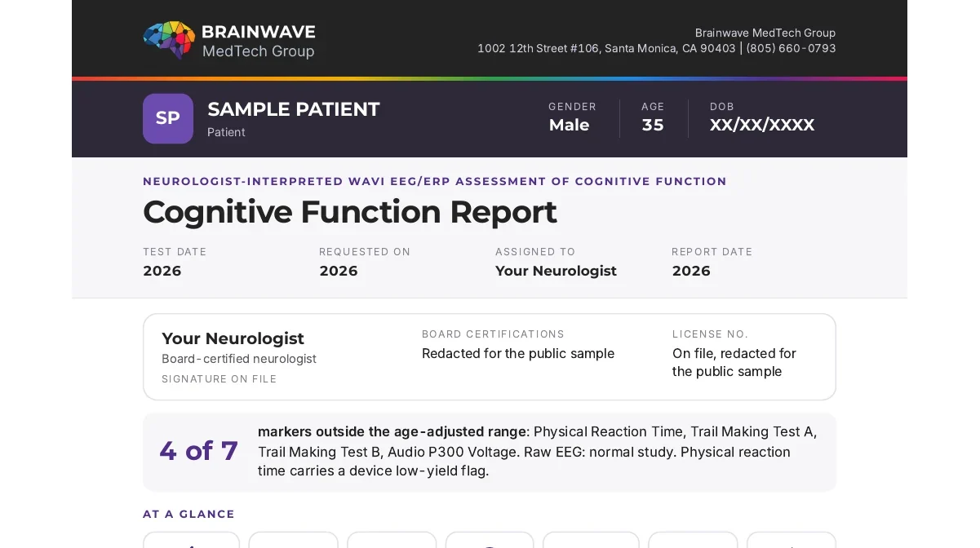This screenshot has width=980, height=548.
Task: Click 'Your Neurologist' under Assigned To
Action: [x=556, y=271]
